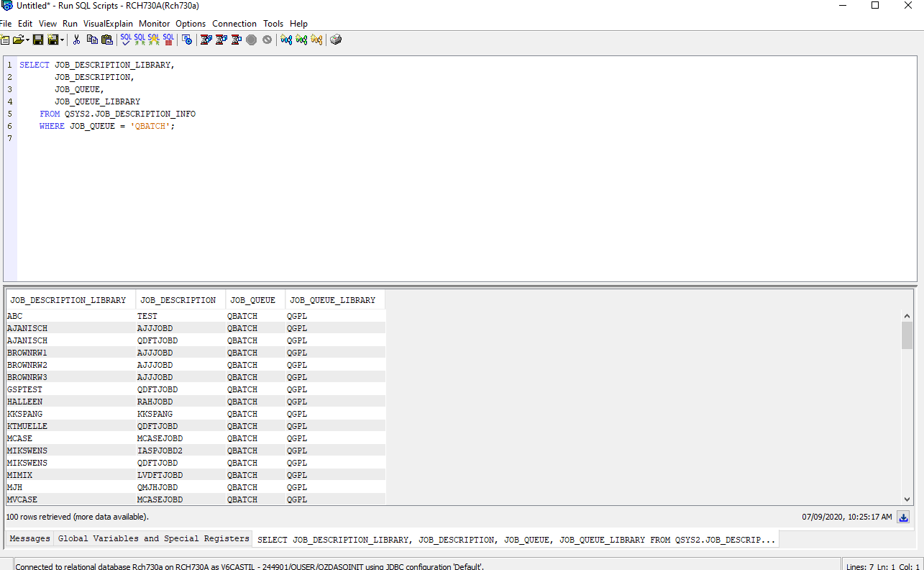Click the gray cancel circle icon

267,40
